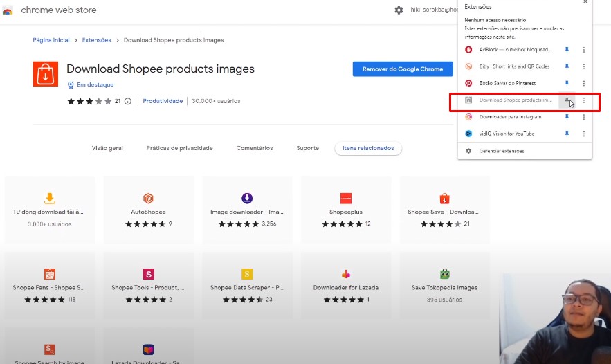Open the Produtividade category link
This screenshot has width=611, height=364.
[163, 101]
